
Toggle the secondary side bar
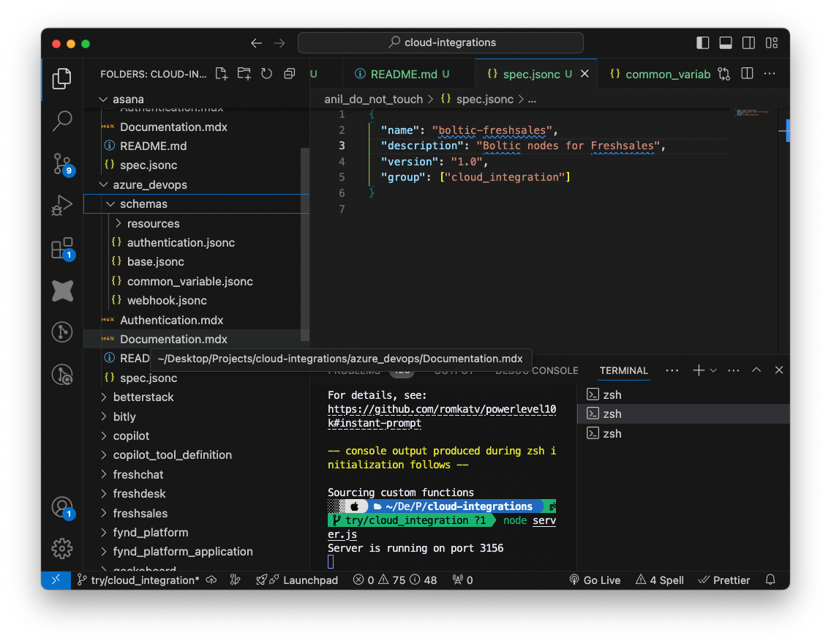click(x=748, y=43)
